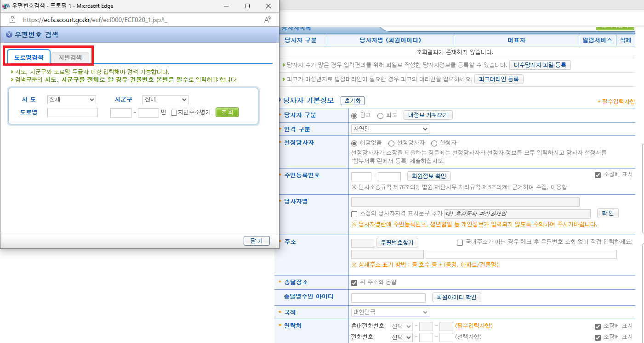644x343 pixels.
Task: Click 다수당사자 파일 등록 button
Action: click(540, 65)
